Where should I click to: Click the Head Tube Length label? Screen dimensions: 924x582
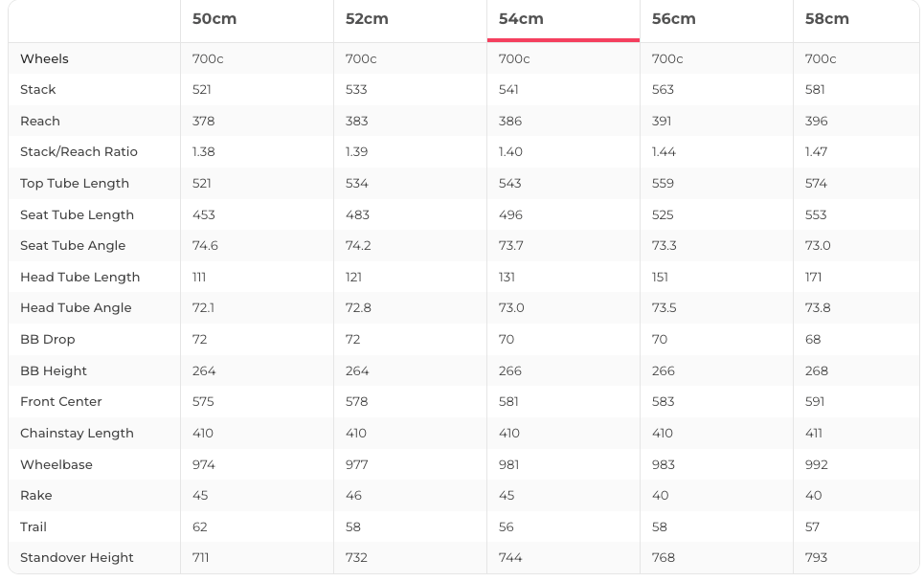[79, 277]
